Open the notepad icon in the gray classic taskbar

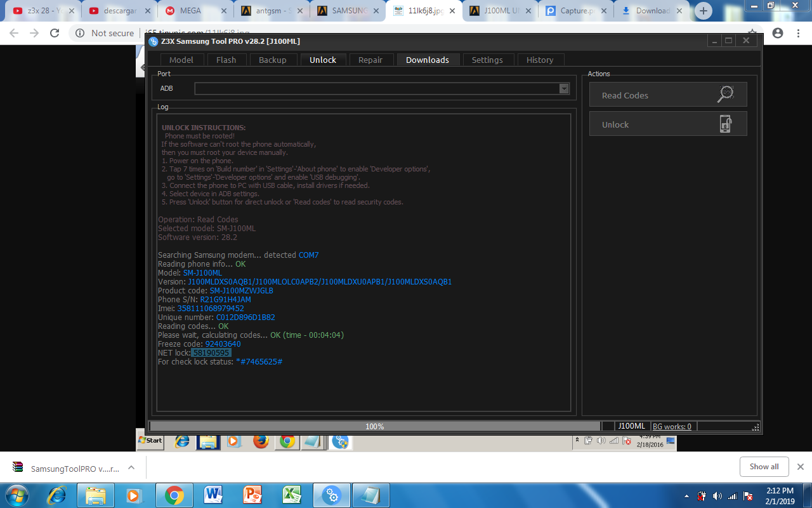[x=313, y=441]
